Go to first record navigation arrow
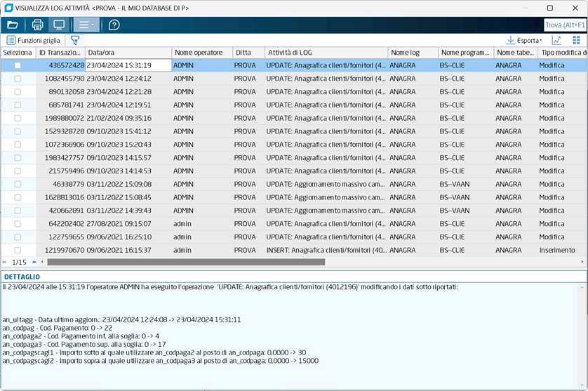Image resolution: width=588 pixels, height=391 pixels. point(4,262)
